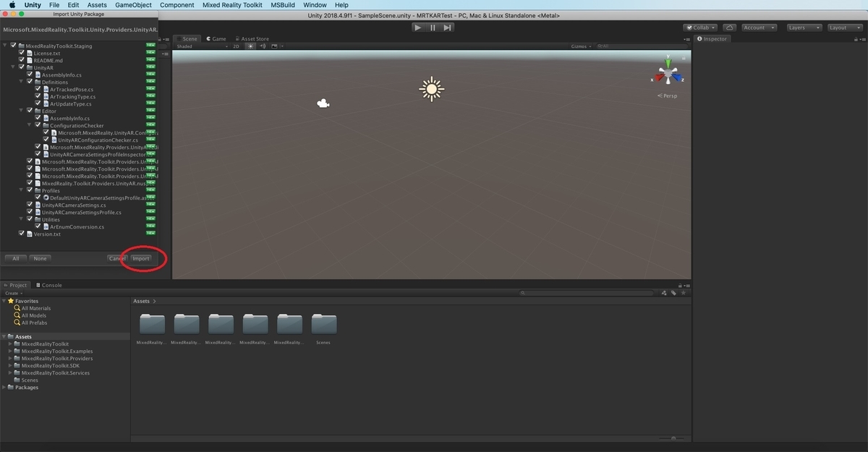The image size is (868, 452).
Task: Uncheck Version.txt checkbox
Action: pyautogui.click(x=22, y=234)
